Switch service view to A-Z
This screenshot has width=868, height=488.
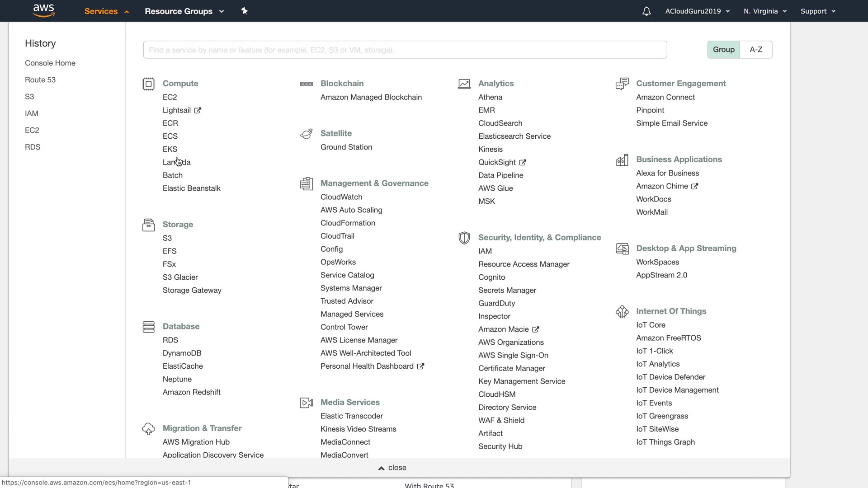click(x=756, y=50)
